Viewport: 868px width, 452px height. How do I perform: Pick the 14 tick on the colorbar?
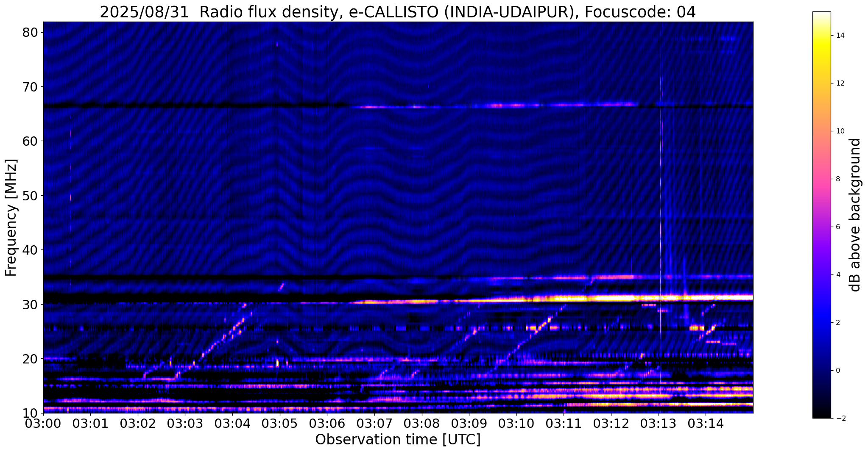tap(840, 36)
